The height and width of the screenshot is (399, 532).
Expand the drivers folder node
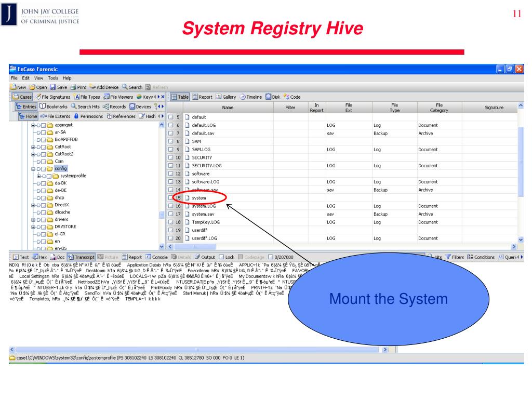33,220
